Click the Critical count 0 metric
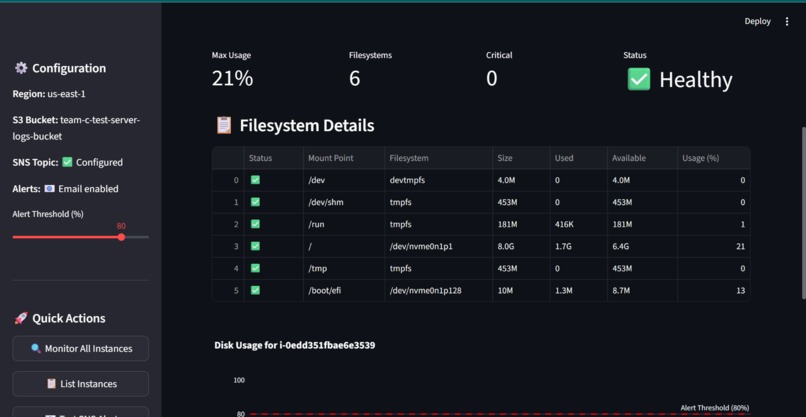Screen dimensions: 806x417 (x=491, y=78)
